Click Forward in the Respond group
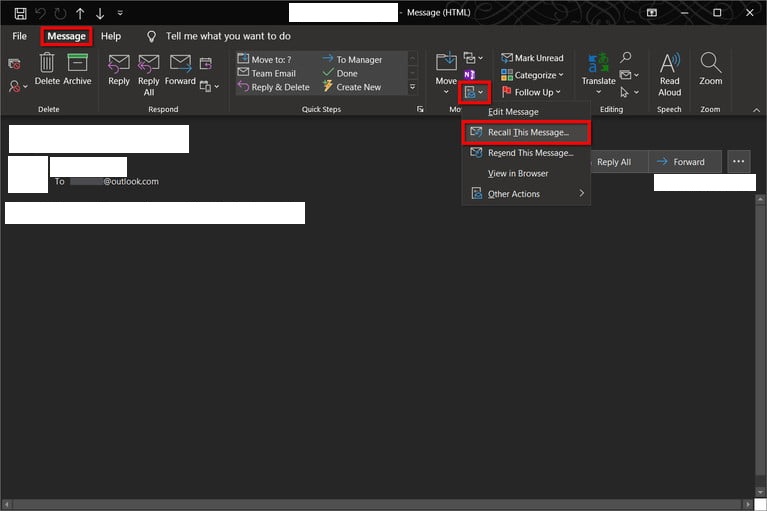 tap(180, 70)
